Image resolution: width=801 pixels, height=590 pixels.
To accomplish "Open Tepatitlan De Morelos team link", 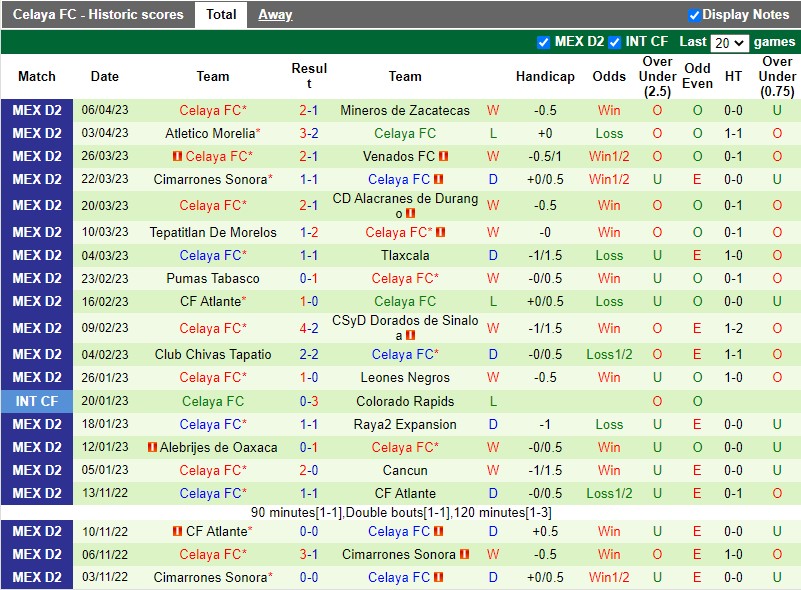I will click(x=213, y=232).
